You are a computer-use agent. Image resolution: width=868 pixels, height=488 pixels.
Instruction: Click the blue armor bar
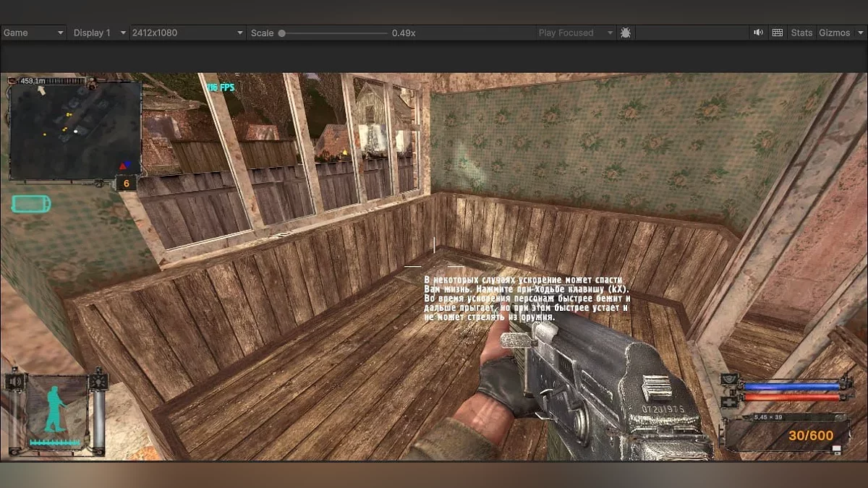(x=791, y=386)
